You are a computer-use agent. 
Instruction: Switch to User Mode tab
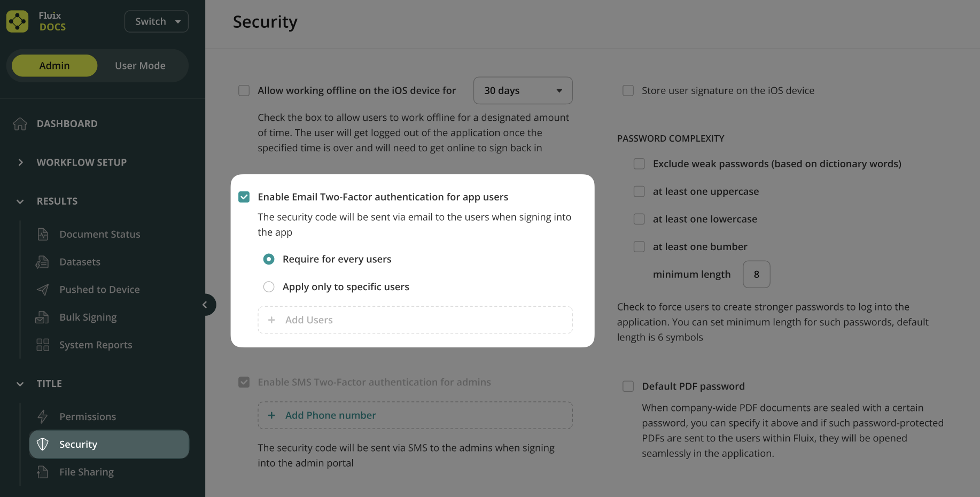coord(140,66)
